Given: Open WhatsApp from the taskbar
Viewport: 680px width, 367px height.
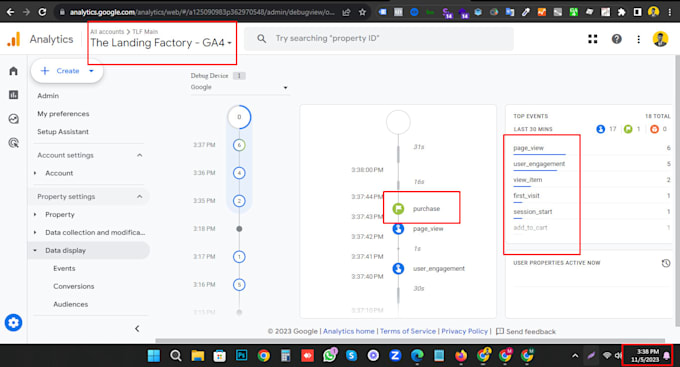Looking at the screenshot, I should pos(330,356).
